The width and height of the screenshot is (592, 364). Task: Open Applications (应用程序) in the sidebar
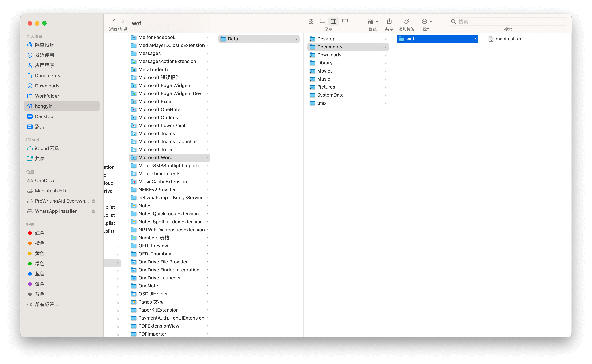[x=62, y=65]
